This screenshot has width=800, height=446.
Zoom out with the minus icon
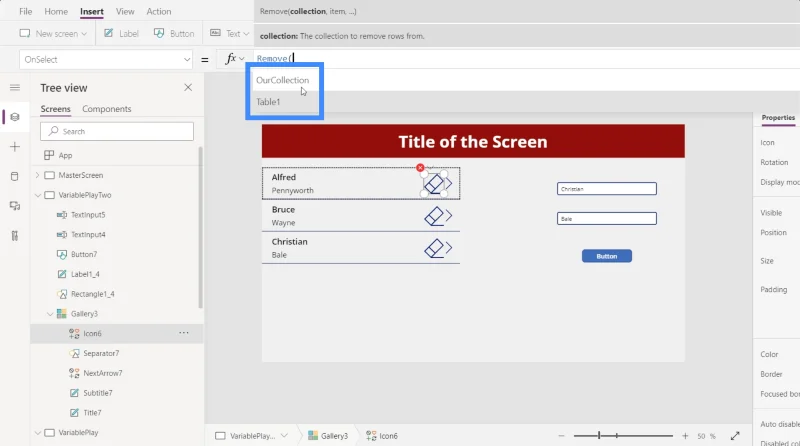click(561, 436)
